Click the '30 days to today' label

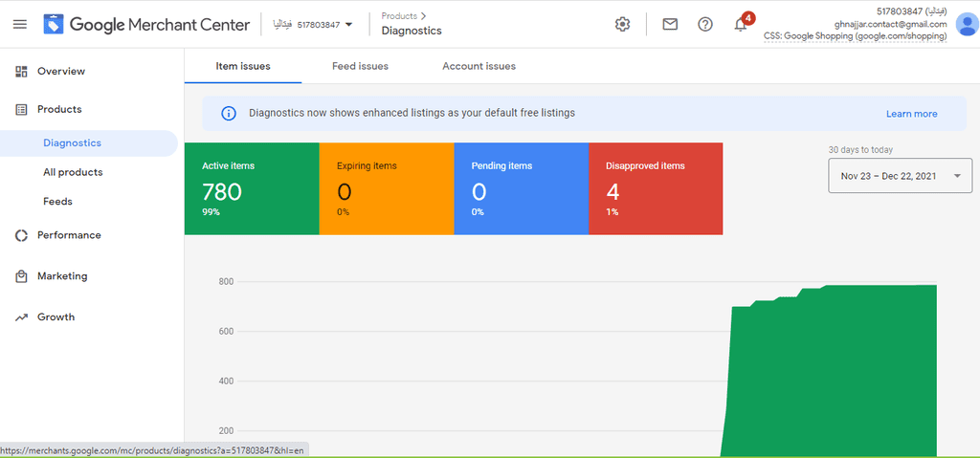pos(860,150)
